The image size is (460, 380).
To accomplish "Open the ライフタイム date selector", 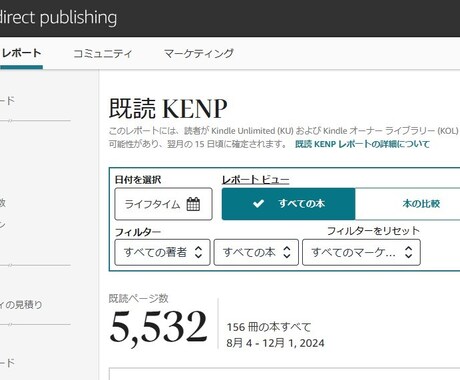I will [163, 204].
